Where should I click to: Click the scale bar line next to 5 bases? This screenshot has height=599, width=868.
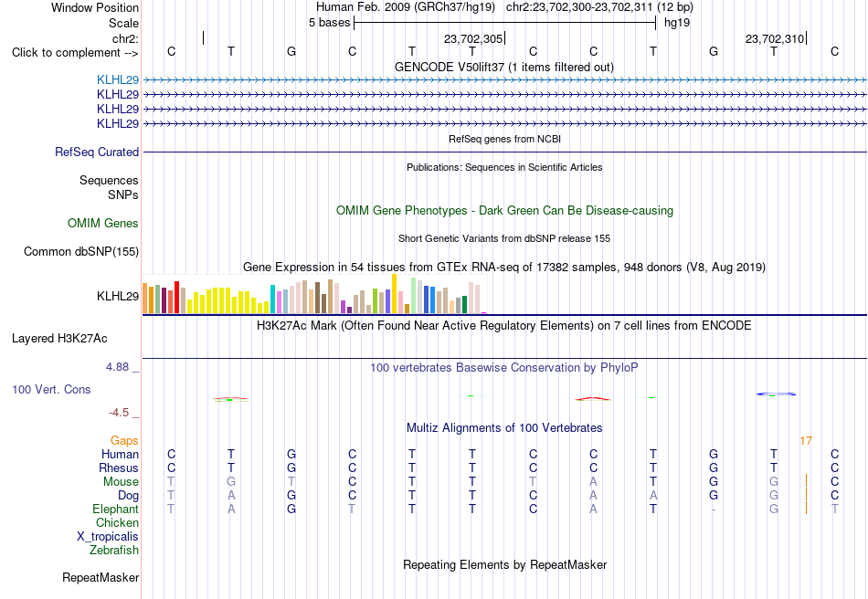pyautogui.click(x=505, y=23)
